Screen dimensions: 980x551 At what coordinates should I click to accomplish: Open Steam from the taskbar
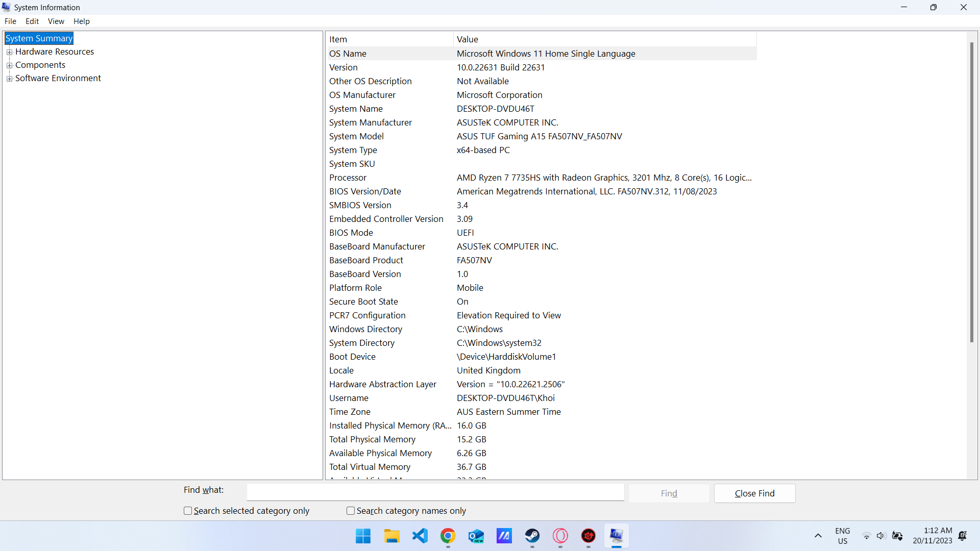click(x=532, y=536)
